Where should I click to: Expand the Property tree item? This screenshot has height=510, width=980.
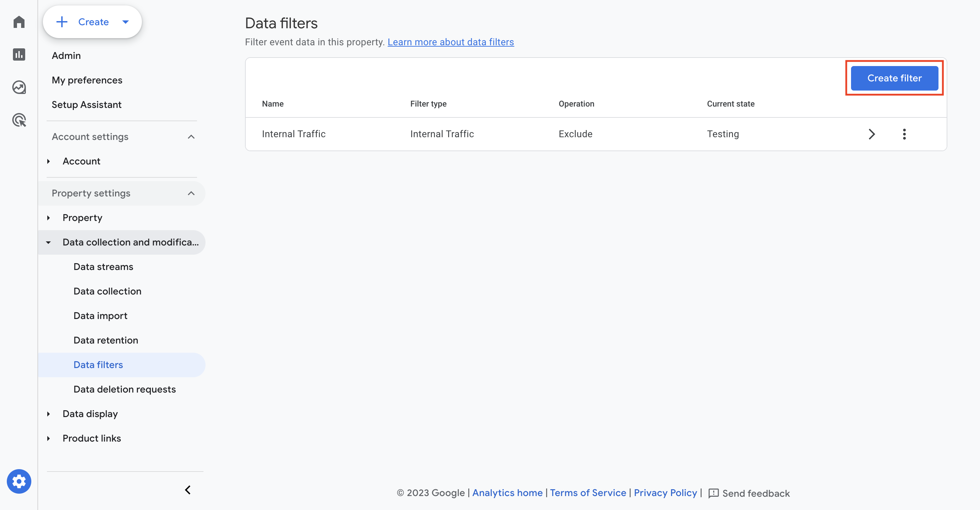(x=48, y=218)
